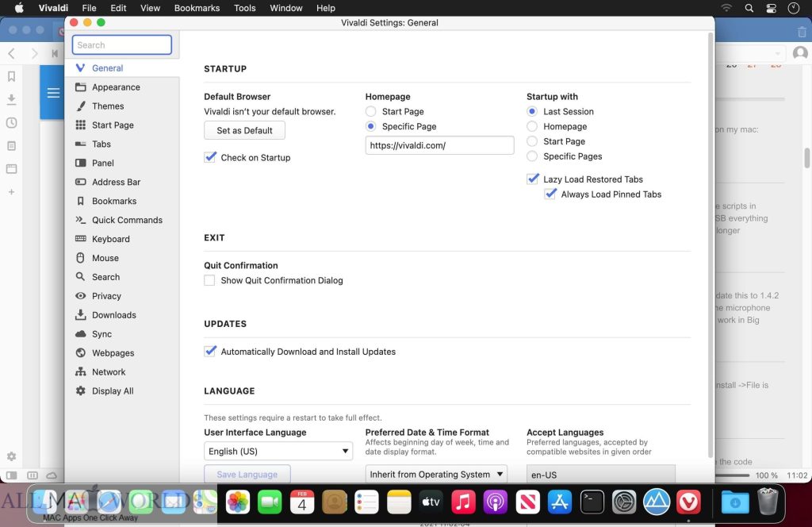
Task: Open the View menu
Action: point(150,8)
